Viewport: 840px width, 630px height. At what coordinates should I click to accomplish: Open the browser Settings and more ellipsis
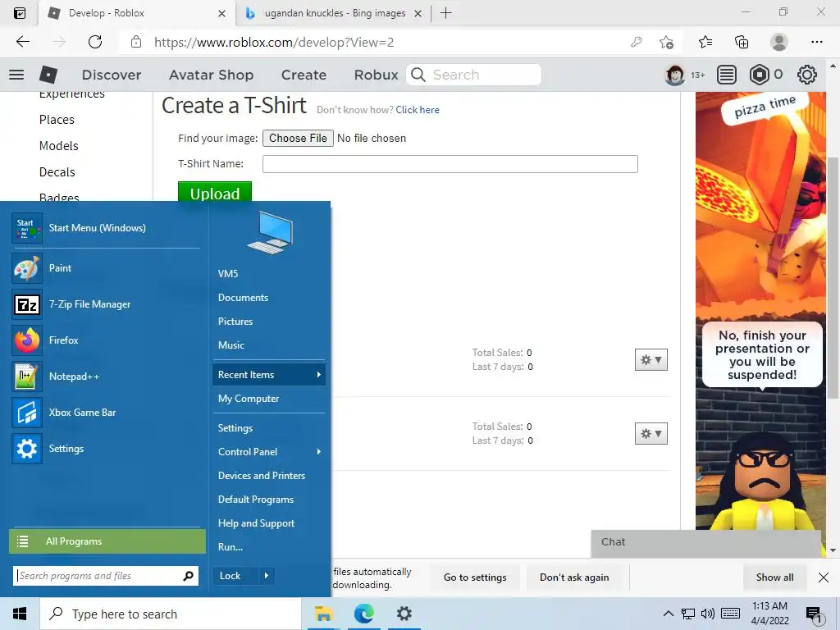[816, 42]
